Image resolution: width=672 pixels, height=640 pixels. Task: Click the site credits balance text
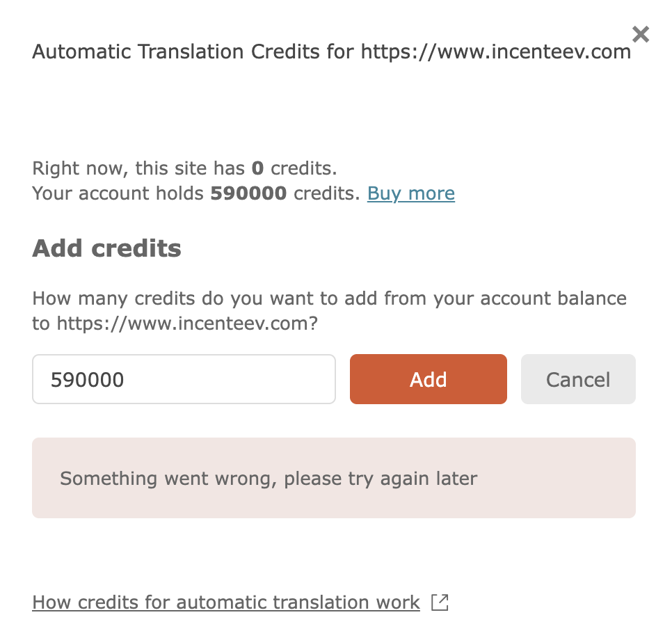pos(184,168)
